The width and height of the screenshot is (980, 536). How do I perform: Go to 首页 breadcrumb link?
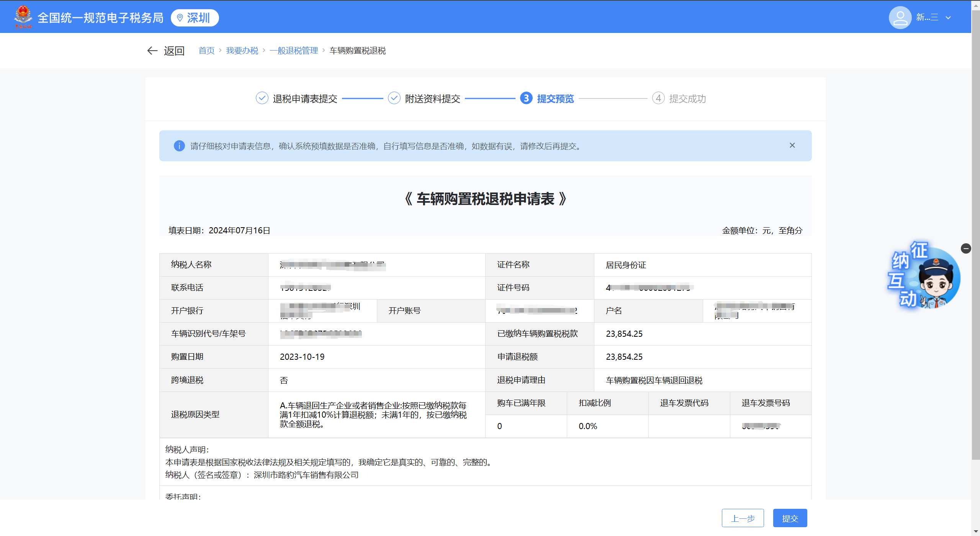206,51
